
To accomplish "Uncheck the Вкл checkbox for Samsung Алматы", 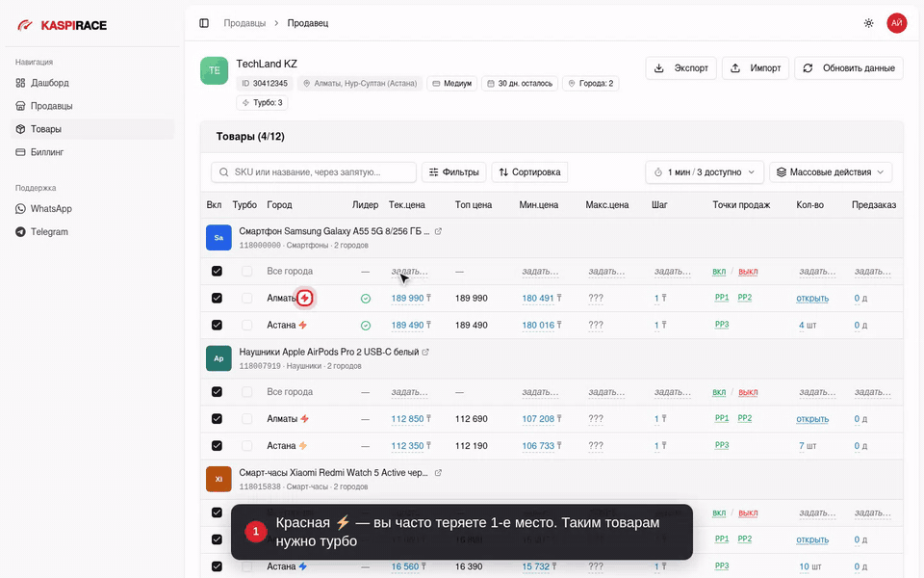I will (x=217, y=298).
